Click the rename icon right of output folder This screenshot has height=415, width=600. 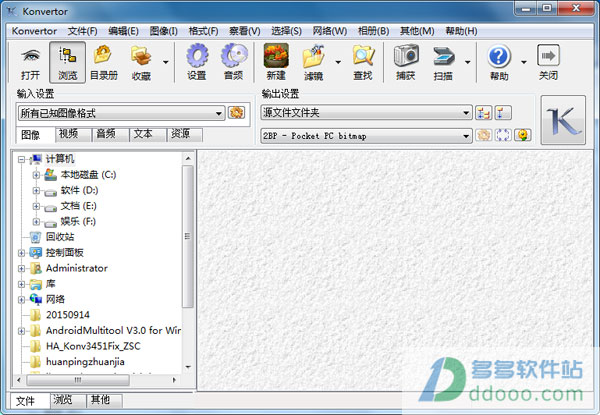(502, 113)
